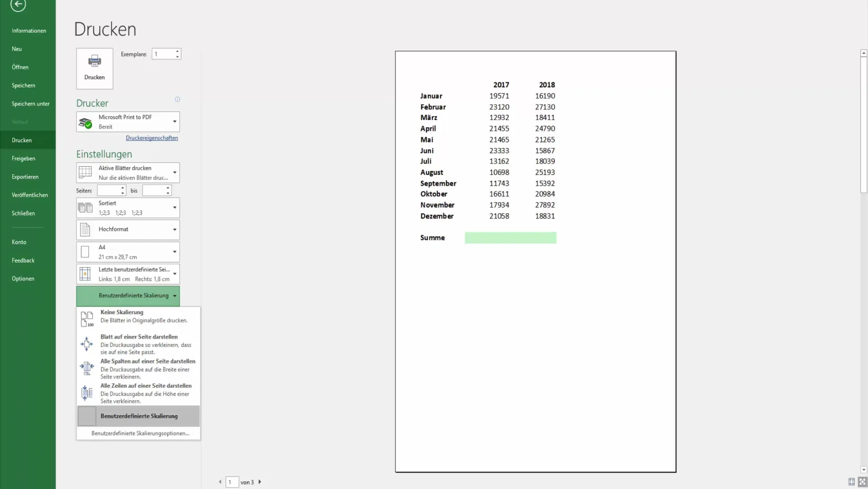868x489 pixels.
Task: Increase the Seiten start page value
Action: click(123, 188)
